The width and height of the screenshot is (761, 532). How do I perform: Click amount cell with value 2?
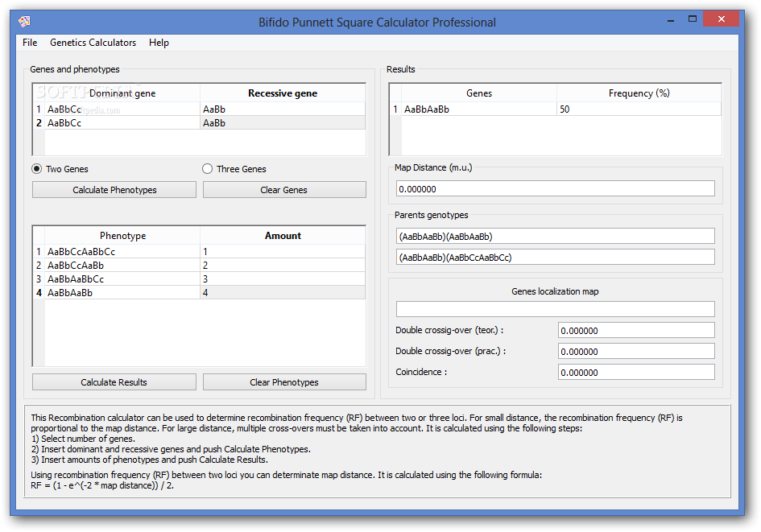click(x=283, y=266)
